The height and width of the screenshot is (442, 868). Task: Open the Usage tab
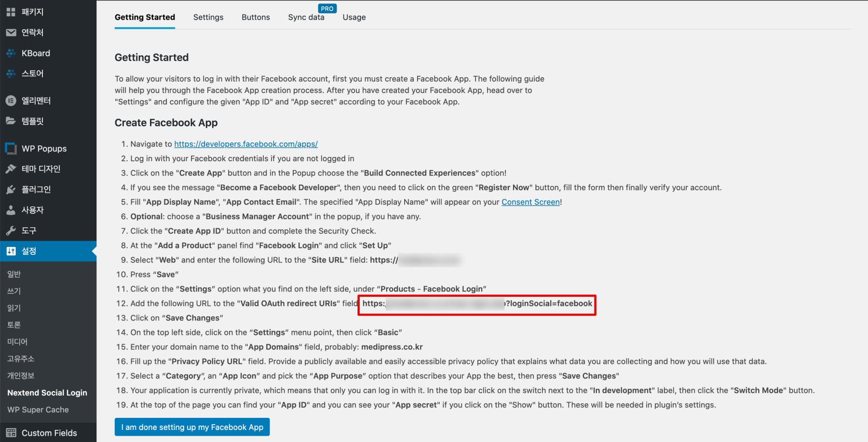point(354,17)
